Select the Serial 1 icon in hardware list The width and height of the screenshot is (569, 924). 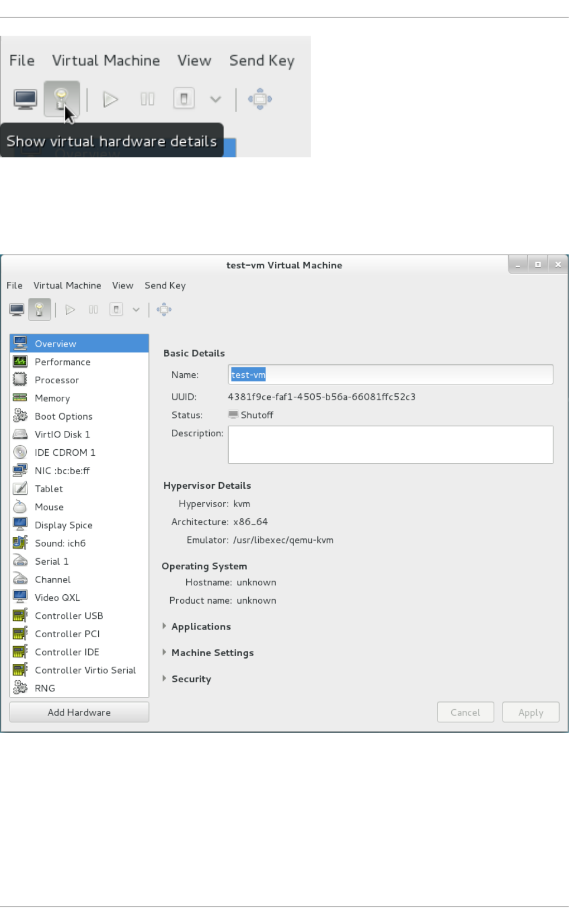coord(20,561)
